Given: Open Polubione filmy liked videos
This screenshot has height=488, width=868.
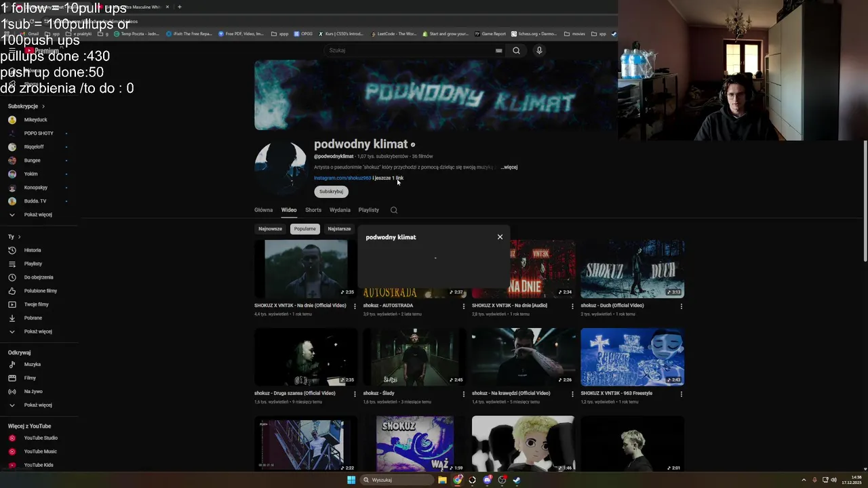Looking at the screenshot, I should (x=41, y=291).
